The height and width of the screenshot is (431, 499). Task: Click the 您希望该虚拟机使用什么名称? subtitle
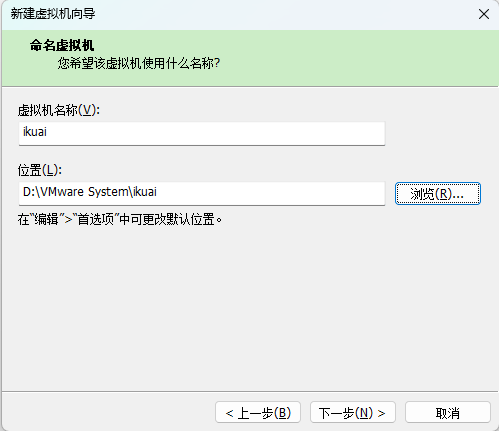tap(139, 63)
